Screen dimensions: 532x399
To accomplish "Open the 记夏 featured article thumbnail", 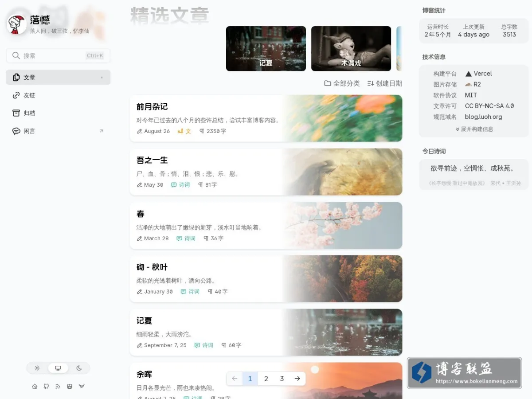I will point(266,49).
